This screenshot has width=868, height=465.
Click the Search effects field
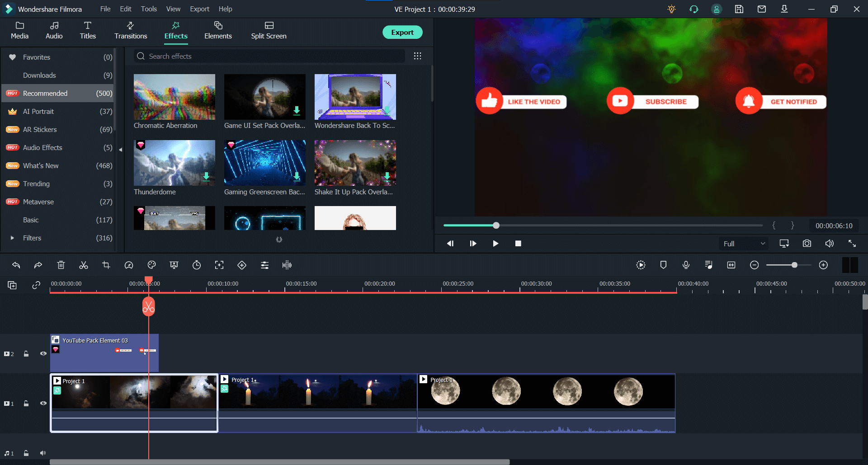[269, 56]
